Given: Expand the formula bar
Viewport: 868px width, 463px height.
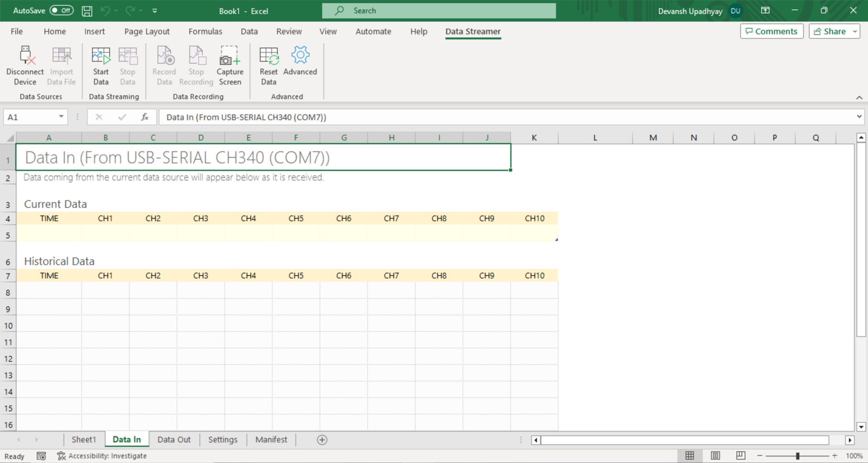Looking at the screenshot, I should (859, 117).
